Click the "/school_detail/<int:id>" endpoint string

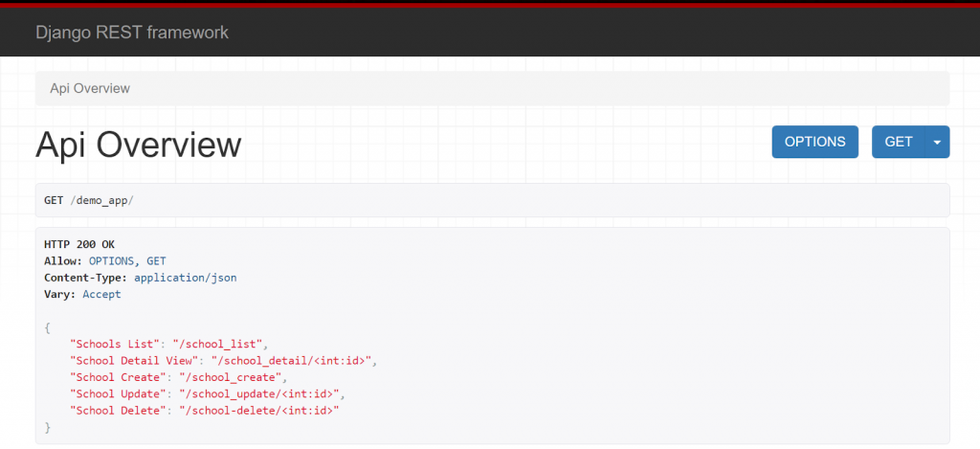[292, 361]
